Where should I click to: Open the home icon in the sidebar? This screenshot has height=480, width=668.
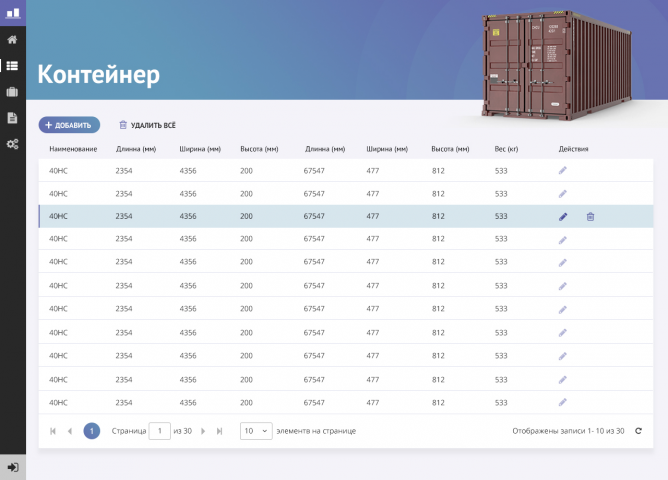coord(12,40)
